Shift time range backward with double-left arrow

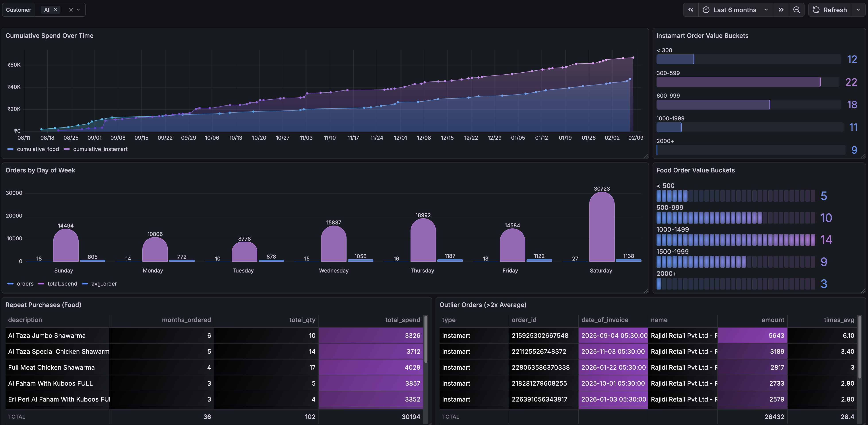pos(690,10)
